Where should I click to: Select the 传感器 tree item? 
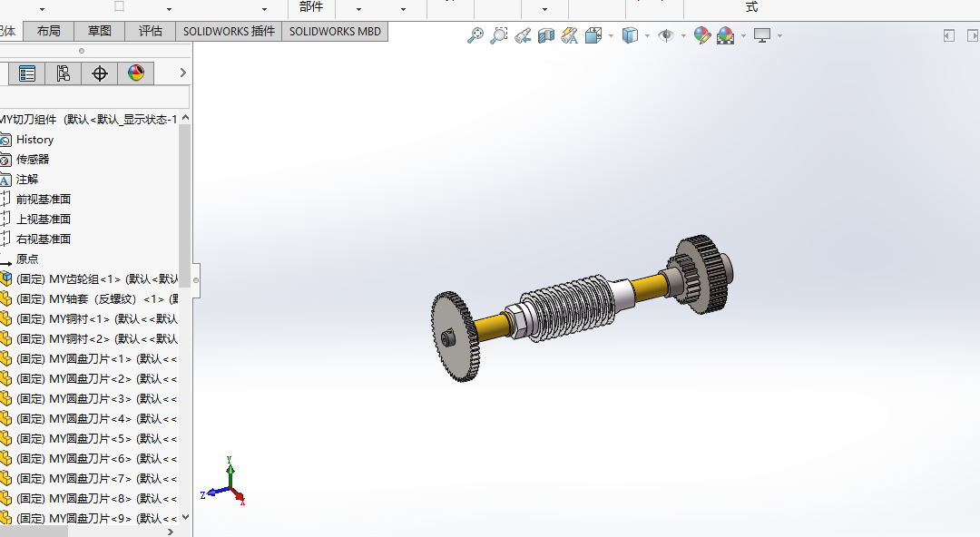pyautogui.click(x=32, y=160)
